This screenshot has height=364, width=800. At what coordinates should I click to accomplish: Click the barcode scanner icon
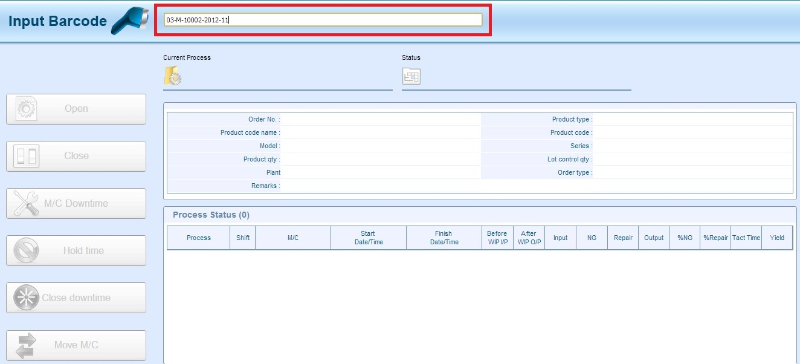click(x=130, y=22)
